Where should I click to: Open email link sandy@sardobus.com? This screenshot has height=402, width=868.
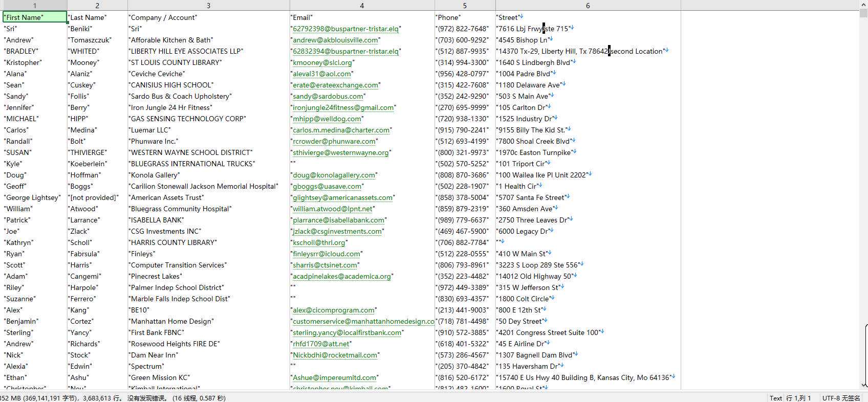coord(328,96)
